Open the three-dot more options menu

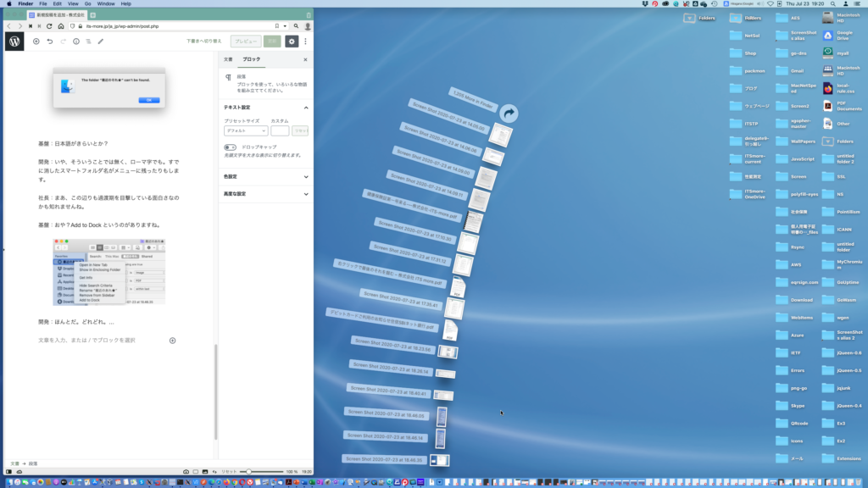tap(306, 41)
